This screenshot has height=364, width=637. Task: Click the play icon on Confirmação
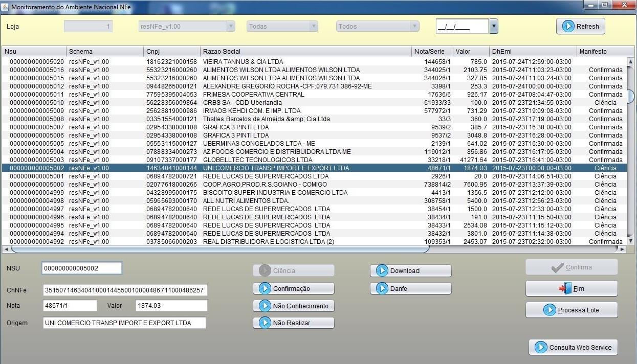(265, 288)
